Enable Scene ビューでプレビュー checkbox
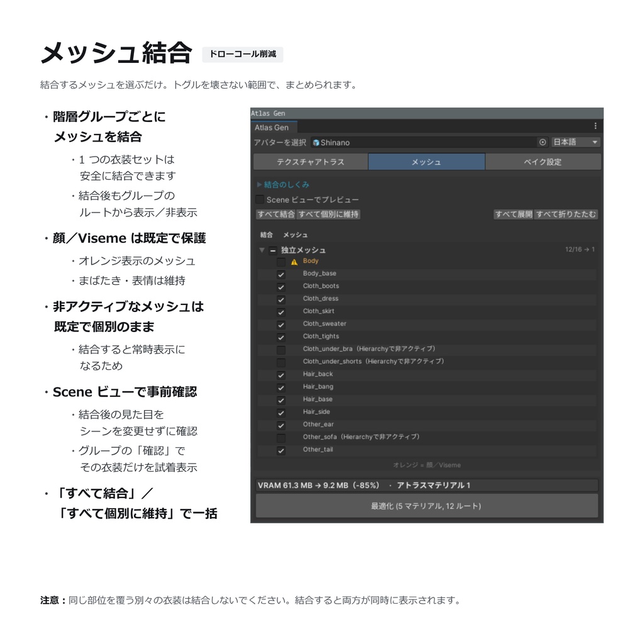Screen dimensions: 644x644 coord(260,199)
